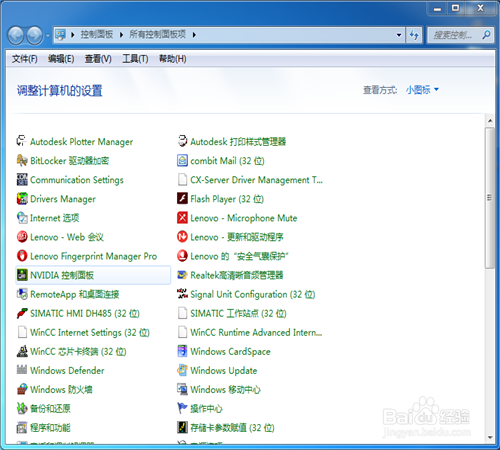Click the Autodesk 打印样式管理器 icon
The image size is (500, 450).
click(182, 141)
